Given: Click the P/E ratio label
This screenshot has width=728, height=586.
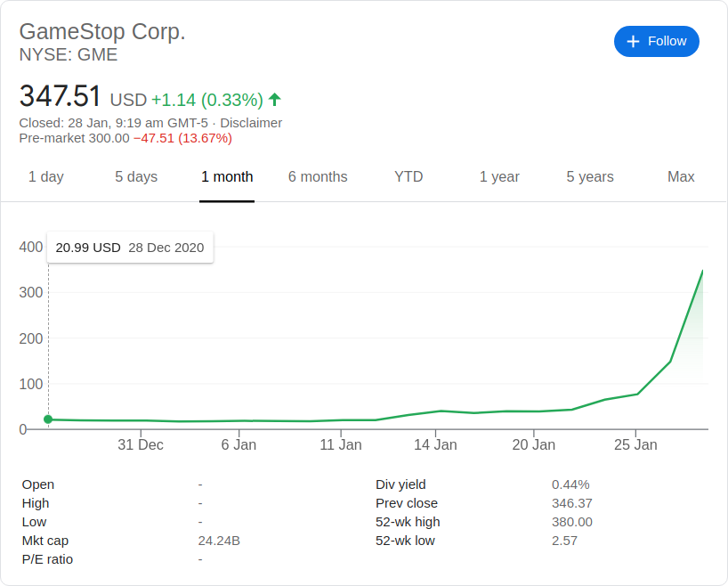Looking at the screenshot, I should tap(47, 559).
